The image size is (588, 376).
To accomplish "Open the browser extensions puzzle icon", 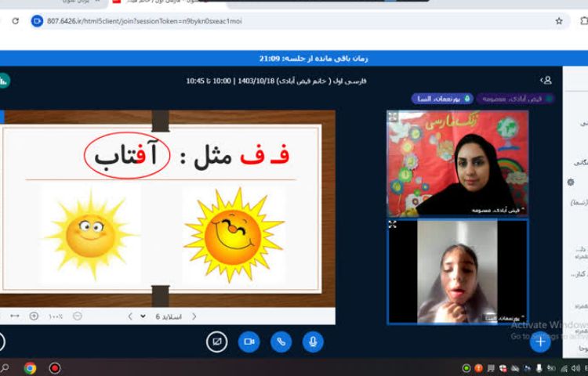I will (584, 21).
